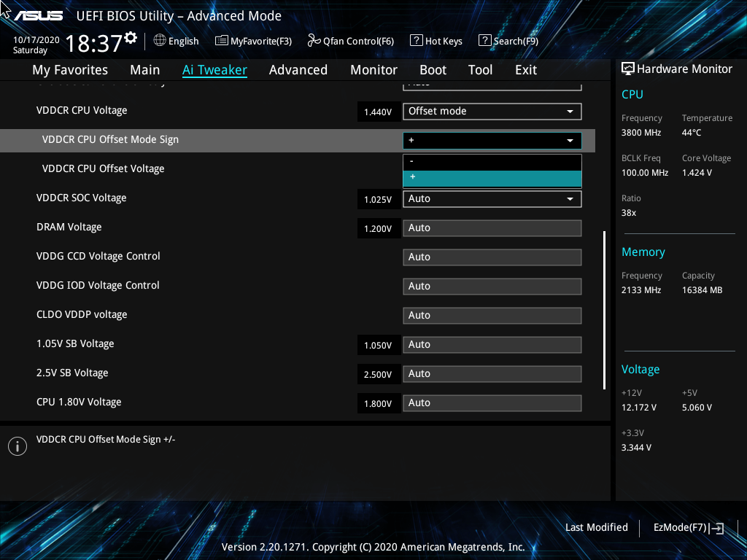Click VDDCR CPU Offset Mode Sign dropdown
This screenshot has height=560, width=747.
pyautogui.click(x=492, y=141)
